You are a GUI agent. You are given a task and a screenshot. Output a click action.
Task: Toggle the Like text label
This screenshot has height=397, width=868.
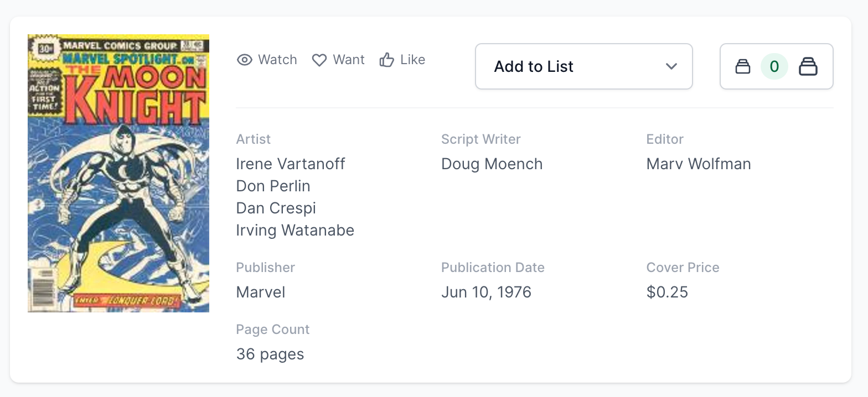click(x=412, y=60)
